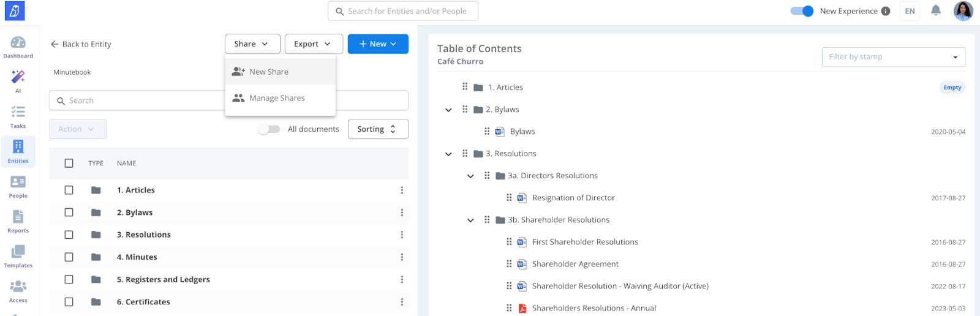Open the three-dot menu for 4. Minutes
The image size is (980, 316).
pyautogui.click(x=402, y=257)
